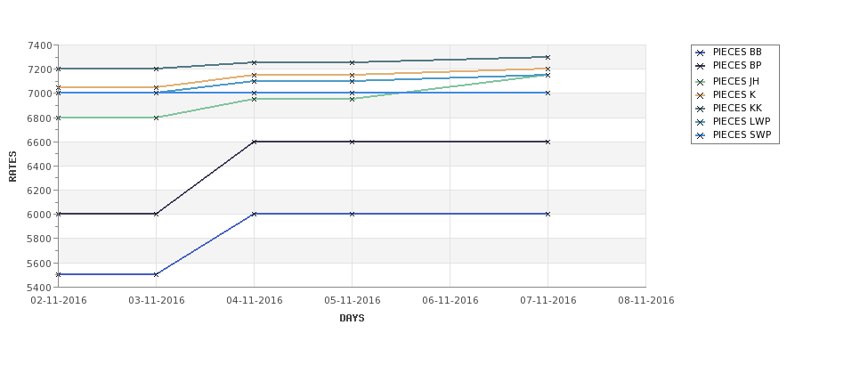Click the PIECES BB data point at 04-11-2016
The image size is (868, 382).
(x=254, y=214)
